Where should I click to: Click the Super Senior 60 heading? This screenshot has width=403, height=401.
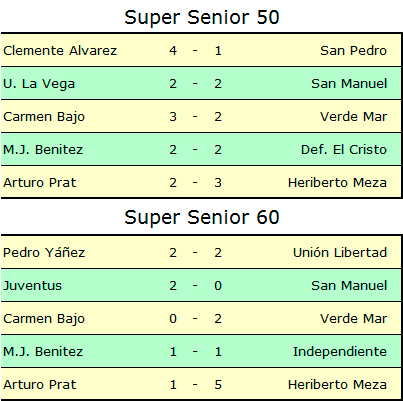(202, 217)
